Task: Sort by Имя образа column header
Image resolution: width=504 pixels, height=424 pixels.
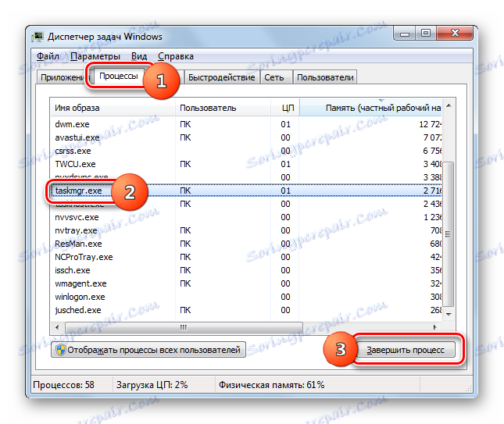Action: click(x=113, y=108)
